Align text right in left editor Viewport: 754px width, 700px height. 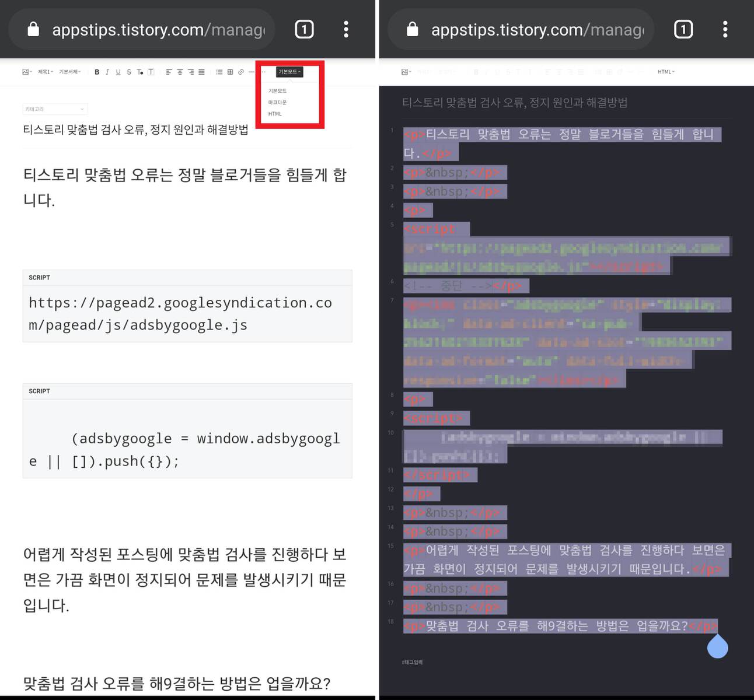pos(191,72)
